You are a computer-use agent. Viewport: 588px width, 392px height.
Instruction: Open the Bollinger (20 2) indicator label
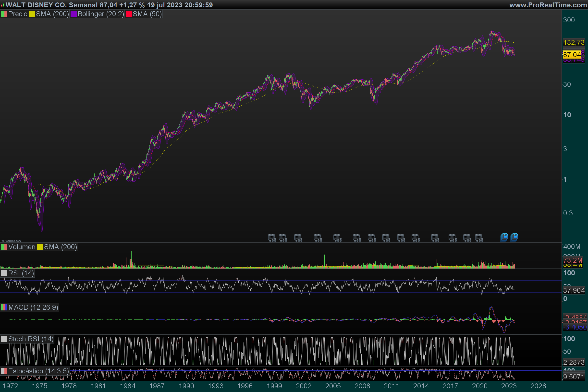coord(100,14)
